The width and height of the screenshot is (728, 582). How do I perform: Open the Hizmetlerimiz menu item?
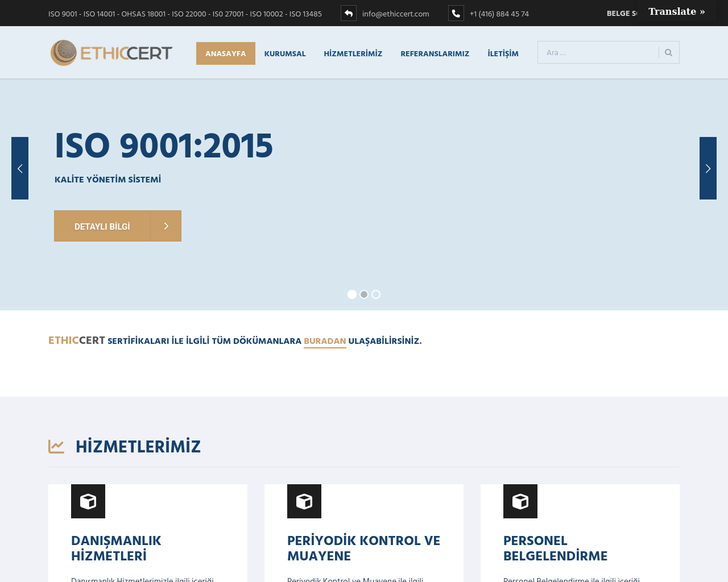pyautogui.click(x=353, y=53)
